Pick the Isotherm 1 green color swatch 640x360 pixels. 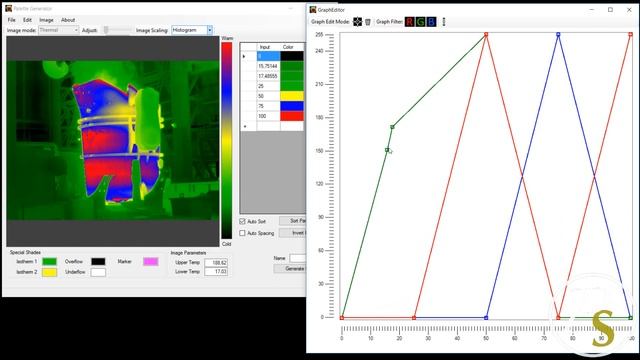point(49,262)
